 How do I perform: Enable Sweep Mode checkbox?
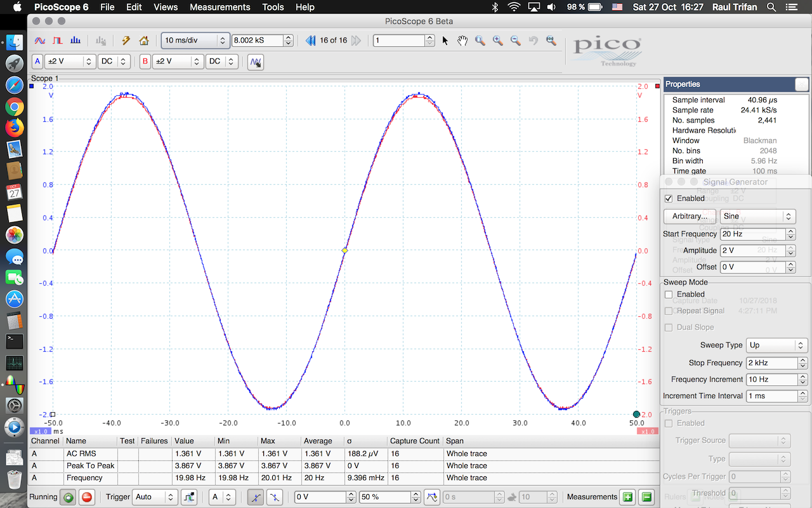(669, 295)
